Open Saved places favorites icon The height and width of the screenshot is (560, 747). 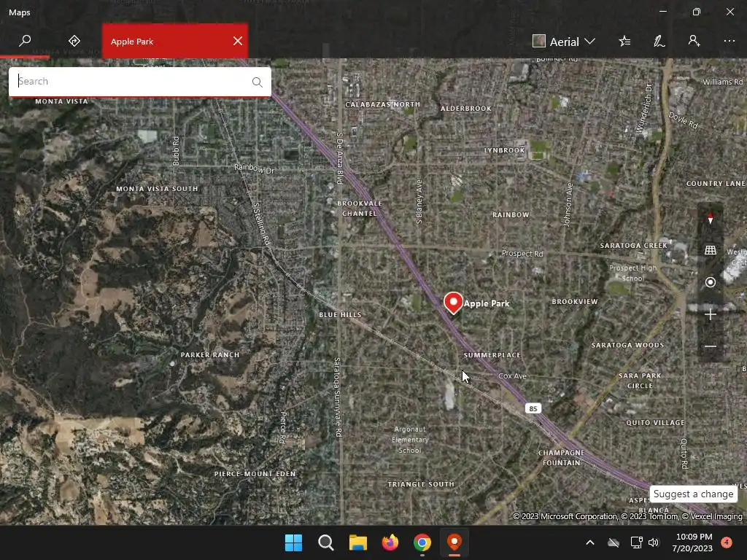[x=624, y=41]
